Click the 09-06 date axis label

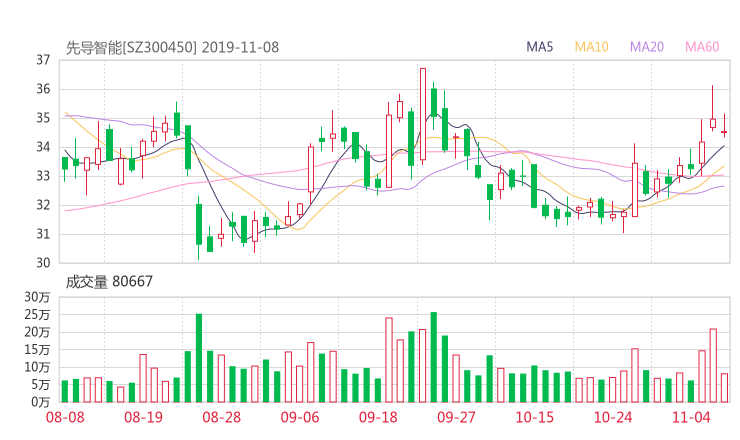coord(300,417)
